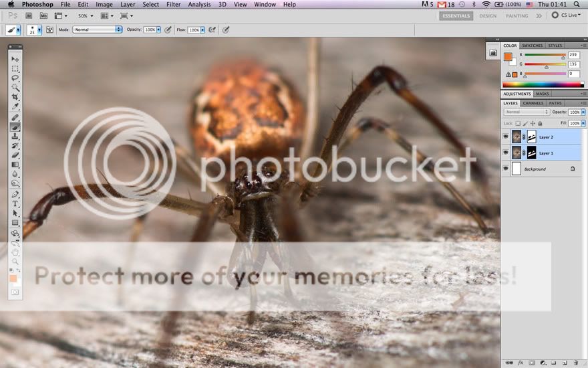
Task: Toggle lock position icon
Action: click(x=533, y=123)
